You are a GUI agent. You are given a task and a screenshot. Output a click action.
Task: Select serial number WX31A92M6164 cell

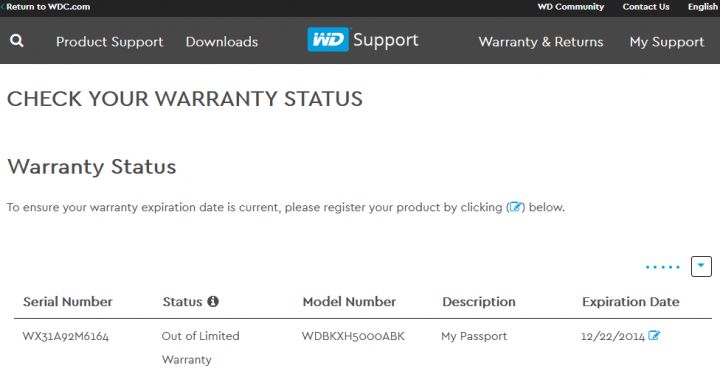(x=66, y=336)
